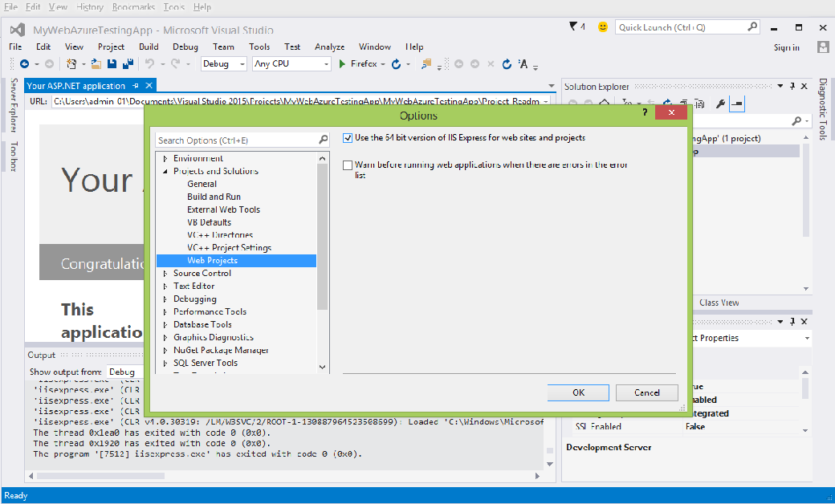The height and width of the screenshot is (504, 835).
Task: Click the Quick Launch magnifier icon
Action: (752, 26)
